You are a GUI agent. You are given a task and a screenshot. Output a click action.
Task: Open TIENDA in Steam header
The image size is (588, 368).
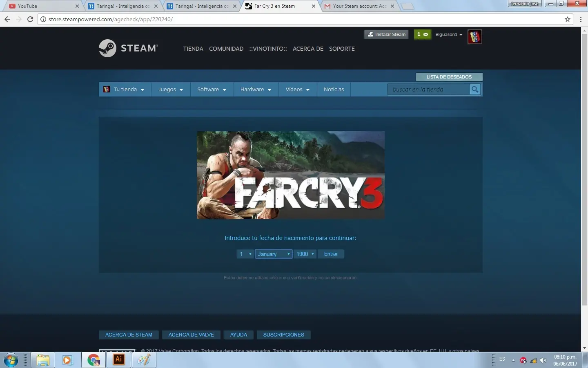pyautogui.click(x=193, y=49)
